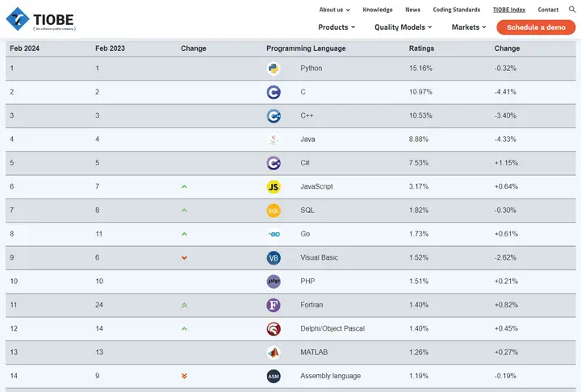This screenshot has width=581, height=392.
Task: Click the Fortran F icon
Action: click(x=274, y=306)
